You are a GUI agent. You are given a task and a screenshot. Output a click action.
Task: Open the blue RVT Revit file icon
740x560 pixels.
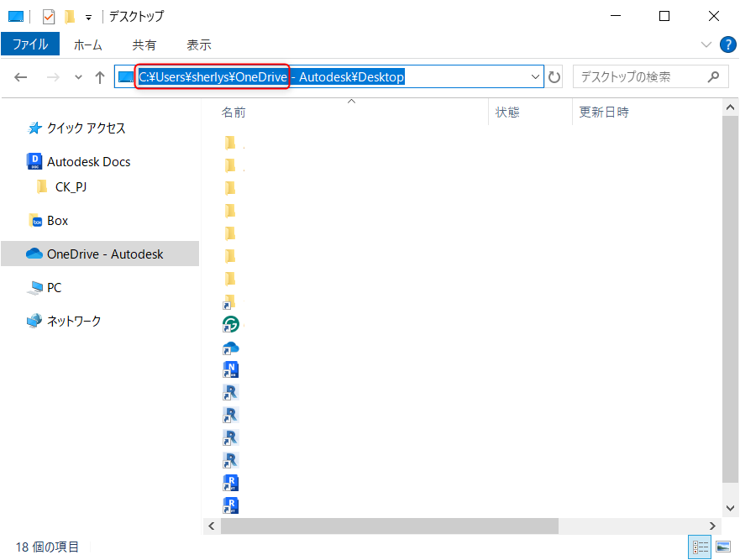(231, 482)
